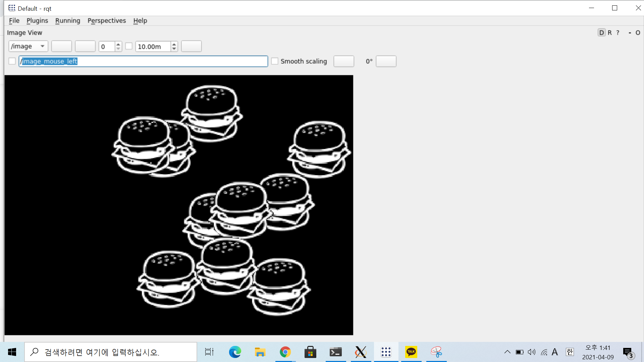Screen dimensions: 644x362
Task: Open Chrome from the taskbar
Action: pos(285,352)
